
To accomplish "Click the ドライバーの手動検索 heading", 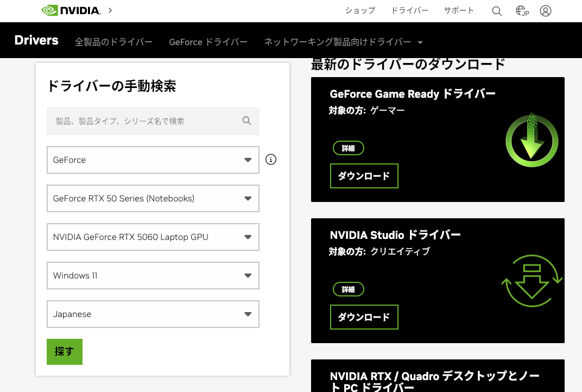I will 111,86.
